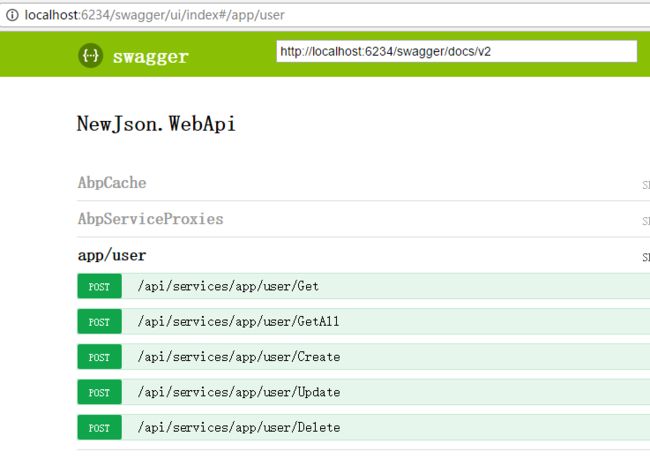The image size is (650, 459).
Task: Click POST badge for user/GetAll
Action: point(99,321)
